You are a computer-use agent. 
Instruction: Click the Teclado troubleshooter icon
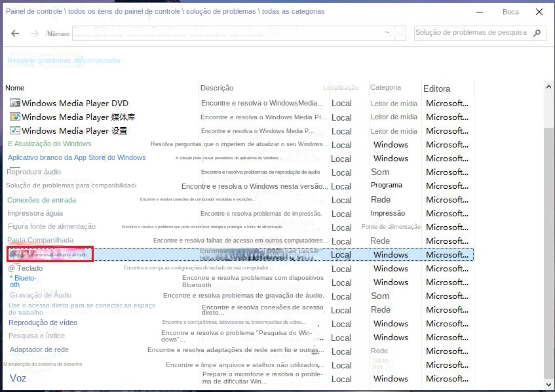click(12, 269)
